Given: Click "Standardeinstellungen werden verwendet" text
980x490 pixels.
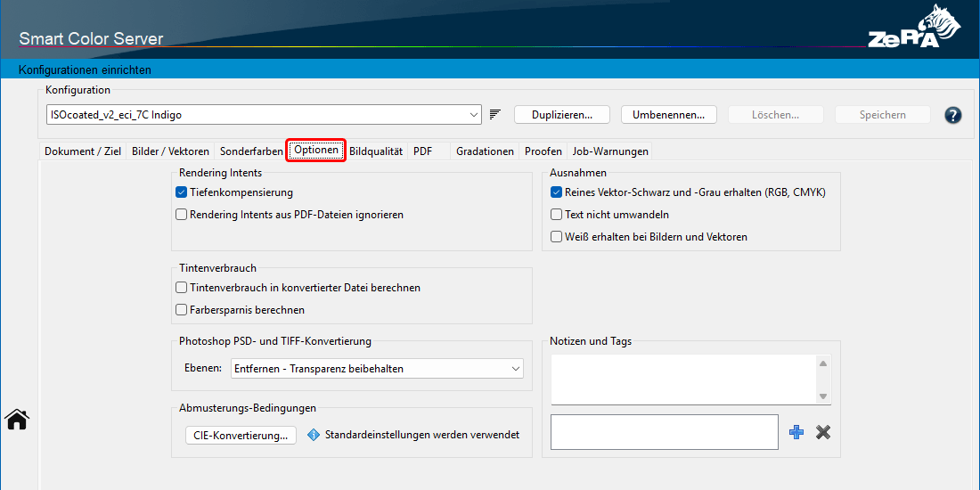Looking at the screenshot, I should (422, 435).
